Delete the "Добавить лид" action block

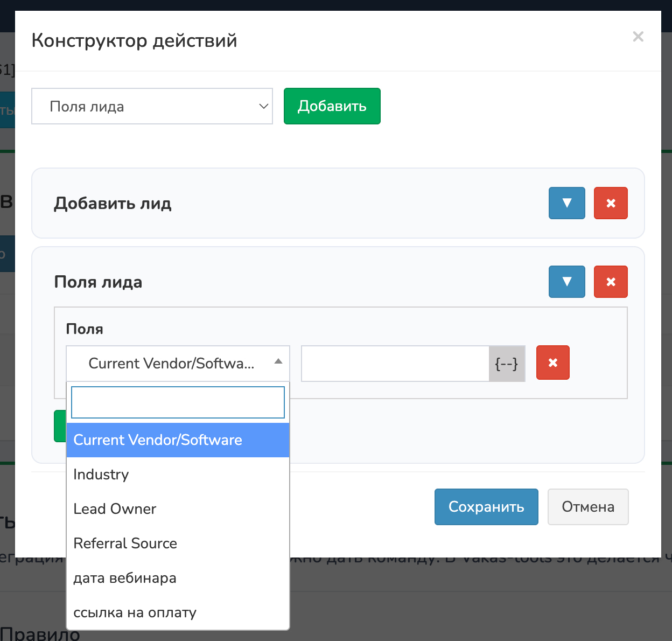611,203
